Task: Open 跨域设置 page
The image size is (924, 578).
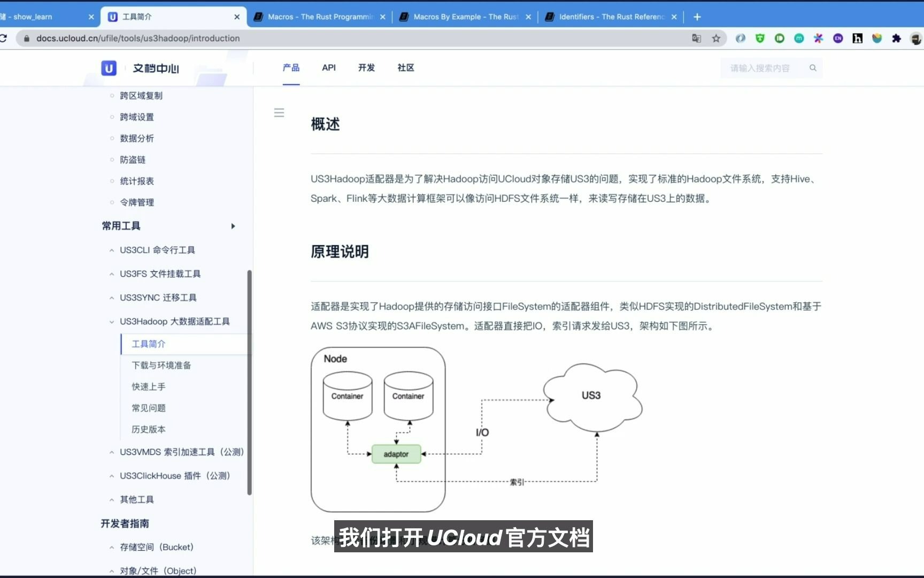Action: pos(137,117)
